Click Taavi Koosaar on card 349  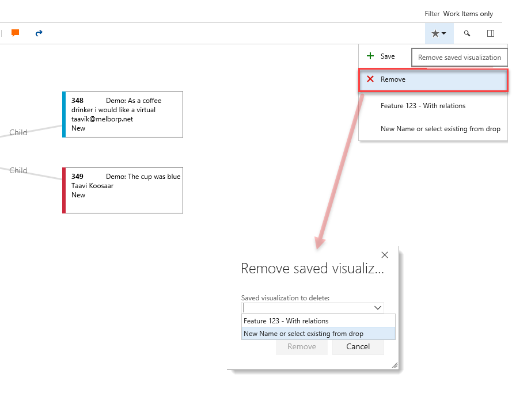pyautogui.click(x=92, y=186)
